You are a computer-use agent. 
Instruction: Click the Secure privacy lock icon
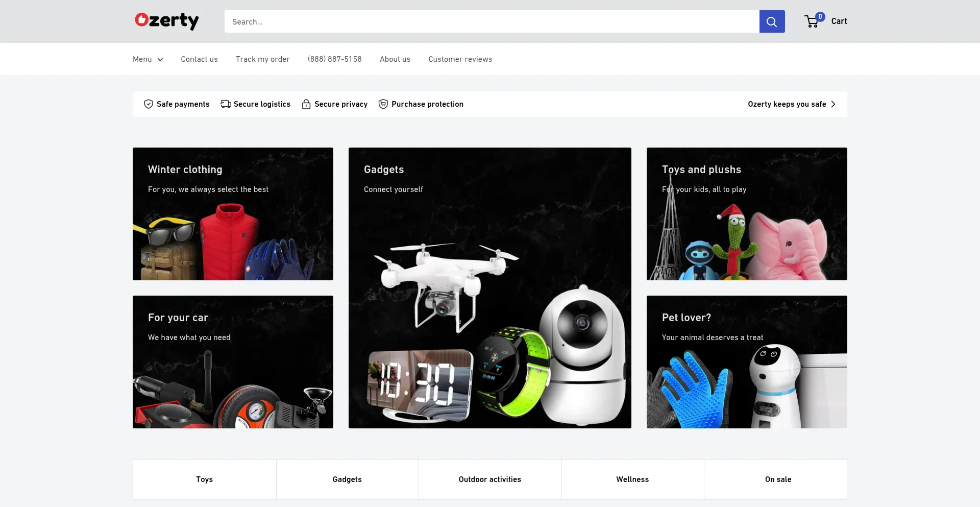(x=306, y=104)
